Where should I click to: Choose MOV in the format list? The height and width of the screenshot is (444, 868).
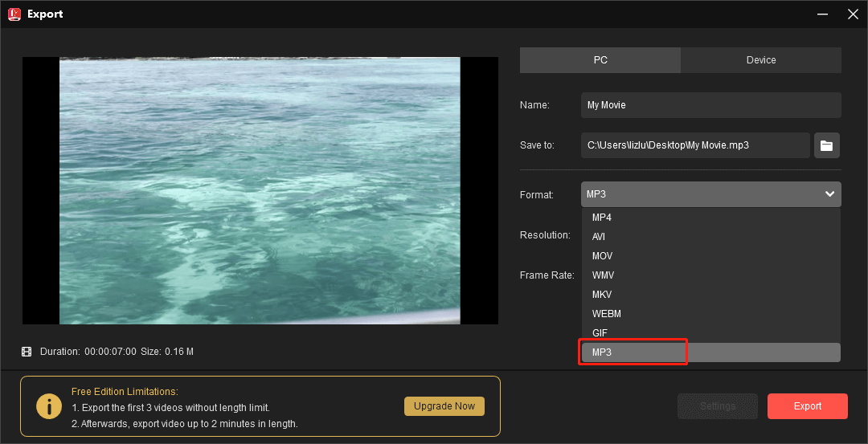(710, 256)
